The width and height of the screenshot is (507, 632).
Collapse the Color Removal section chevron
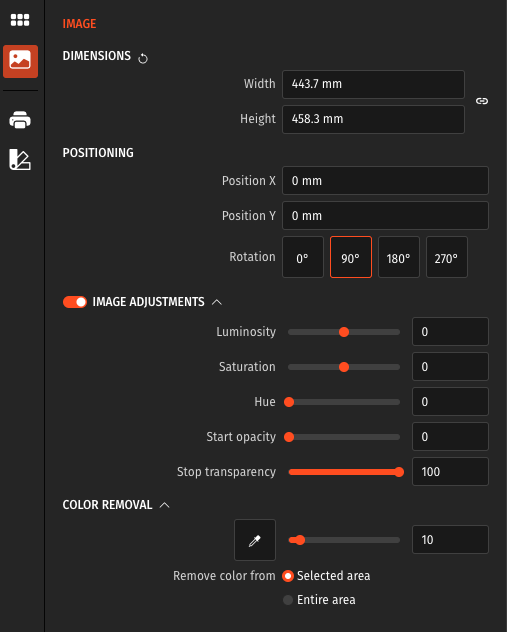[164, 505]
